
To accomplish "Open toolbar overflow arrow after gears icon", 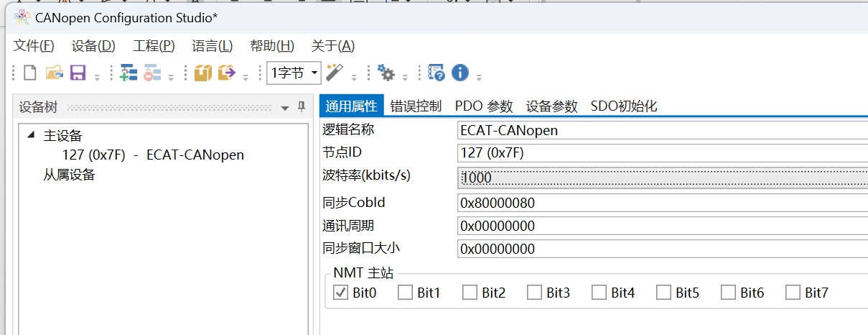I will pos(405,77).
